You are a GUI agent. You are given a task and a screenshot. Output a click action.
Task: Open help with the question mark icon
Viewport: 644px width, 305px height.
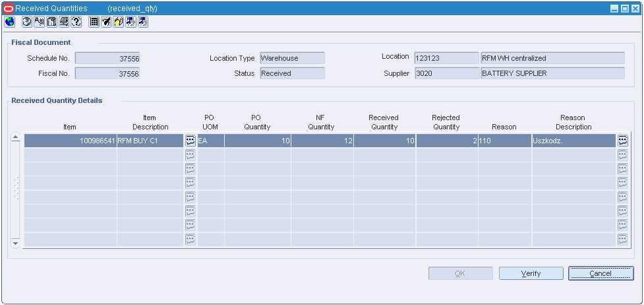point(76,22)
